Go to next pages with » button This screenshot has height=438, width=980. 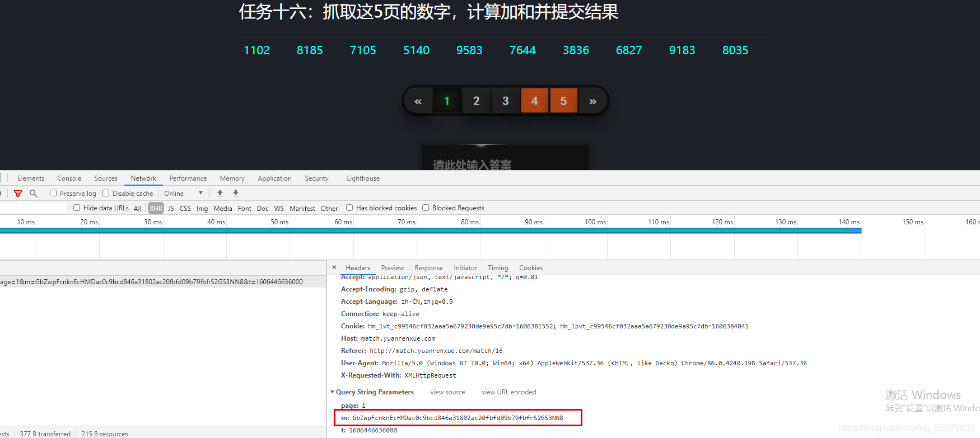(x=592, y=101)
